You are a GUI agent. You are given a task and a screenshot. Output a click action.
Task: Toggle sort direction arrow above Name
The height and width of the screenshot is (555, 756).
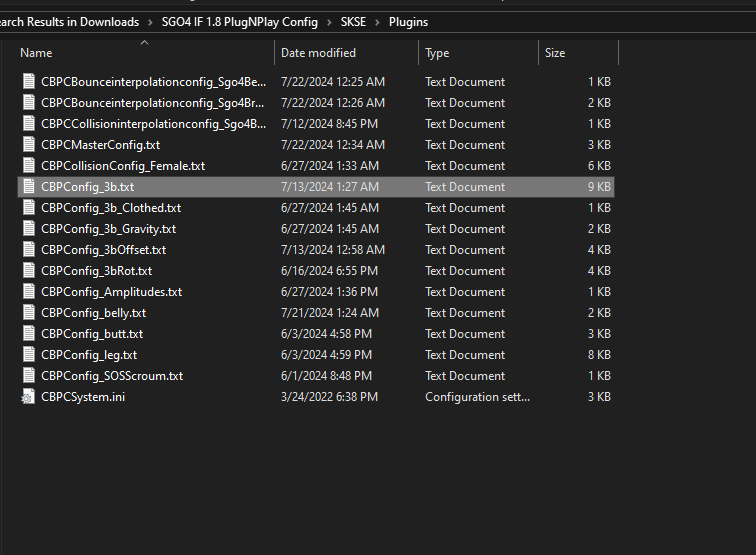point(144,42)
